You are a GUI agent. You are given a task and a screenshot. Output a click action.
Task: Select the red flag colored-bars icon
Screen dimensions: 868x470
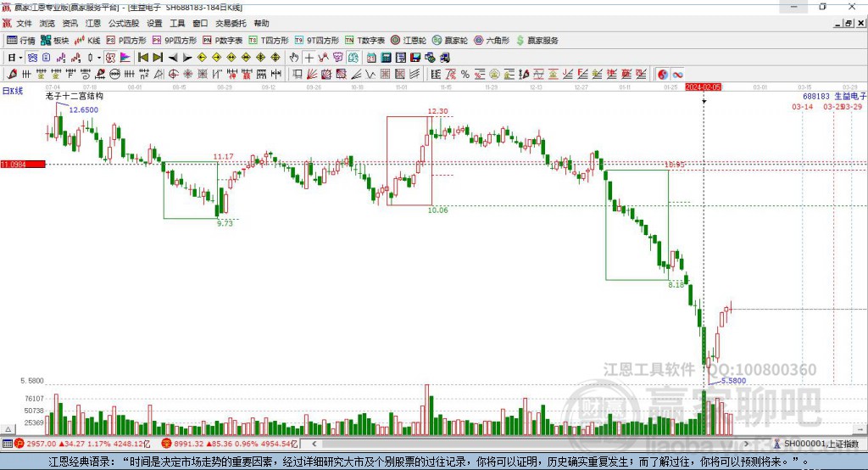125,58
